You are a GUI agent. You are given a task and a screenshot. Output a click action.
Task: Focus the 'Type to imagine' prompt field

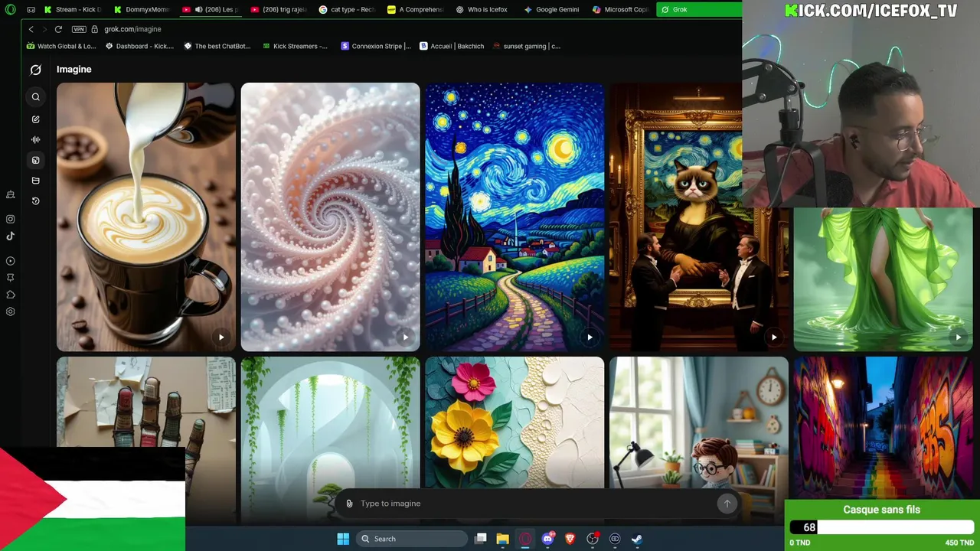[536, 504]
